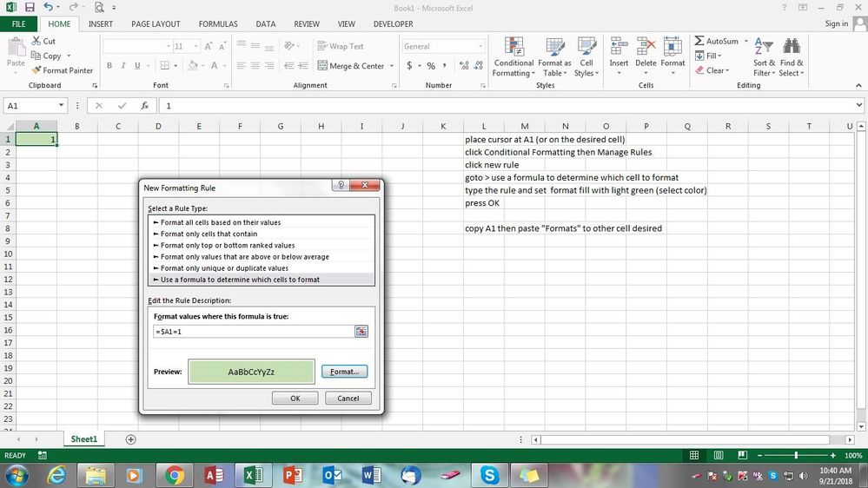Select 'Format all cells based on their values'
This screenshot has width=868, height=488.
coord(262,222)
